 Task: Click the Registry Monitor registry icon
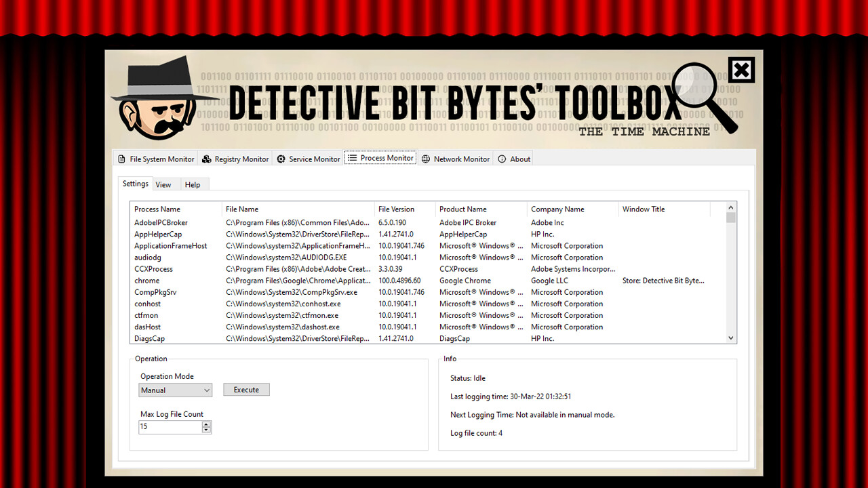click(207, 159)
